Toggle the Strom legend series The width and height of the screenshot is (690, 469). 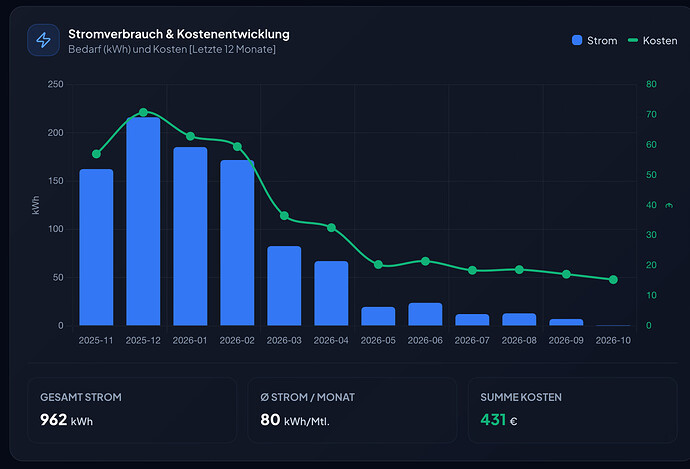click(x=595, y=40)
